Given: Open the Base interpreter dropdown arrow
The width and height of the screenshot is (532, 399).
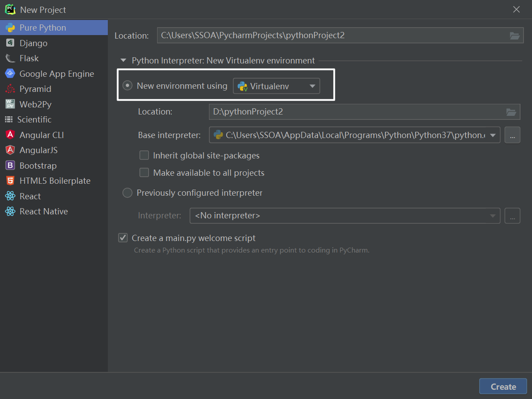Looking at the screenshot, I should (x=493, y=135).
